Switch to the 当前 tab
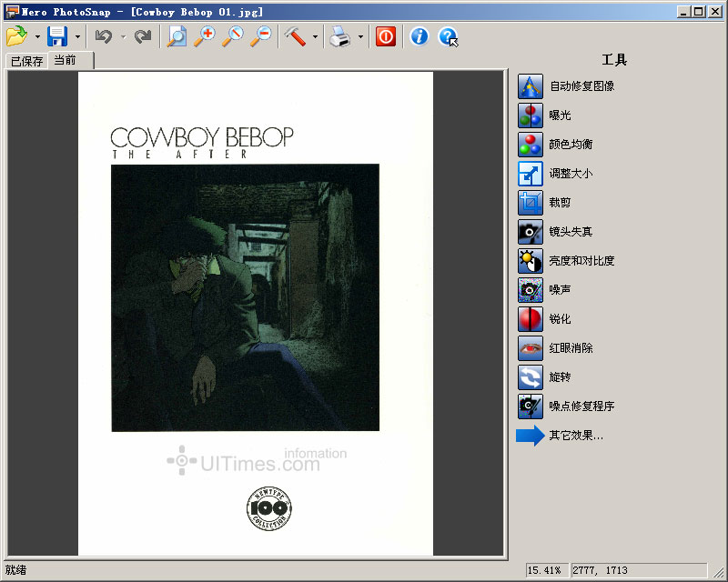 point(71,60)
